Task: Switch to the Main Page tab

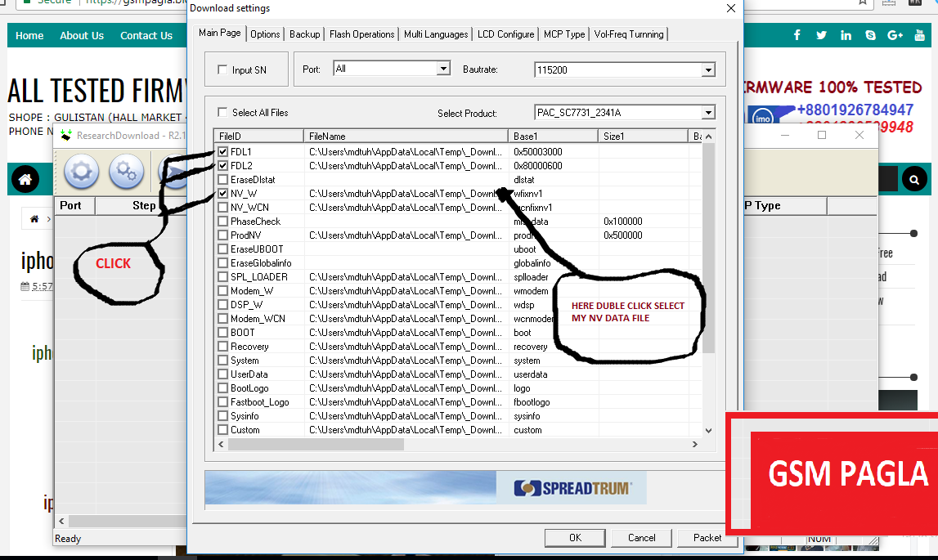Action: (x=219, y=33)
